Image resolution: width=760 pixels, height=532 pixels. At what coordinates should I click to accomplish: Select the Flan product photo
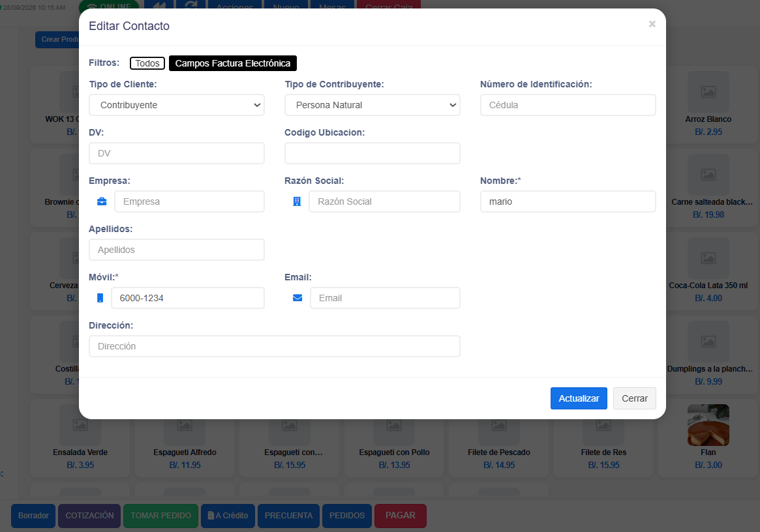708,425
